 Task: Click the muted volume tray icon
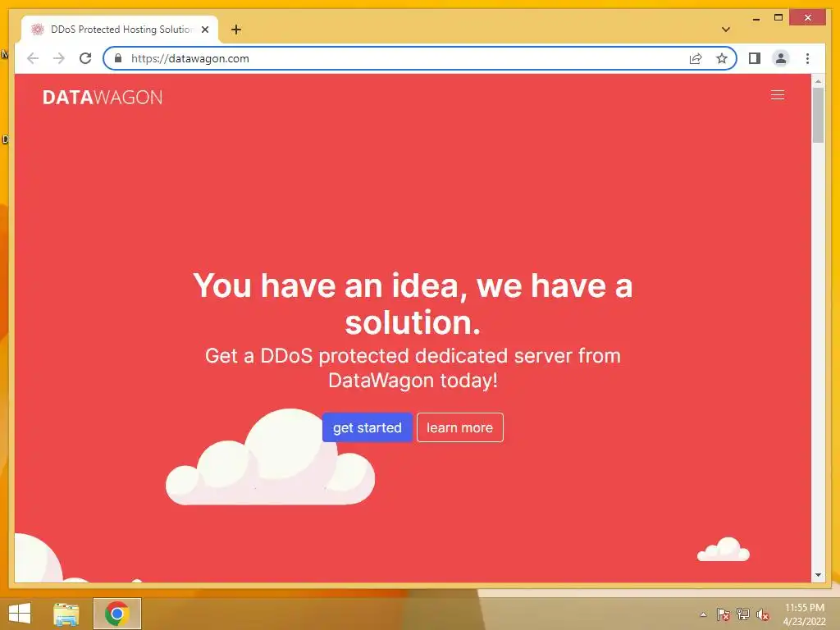pyautogui.click(x=763, y=615)
